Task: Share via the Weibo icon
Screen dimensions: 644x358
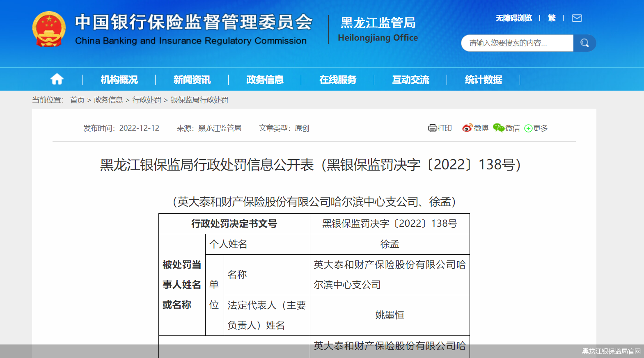Action: (467, 128)
